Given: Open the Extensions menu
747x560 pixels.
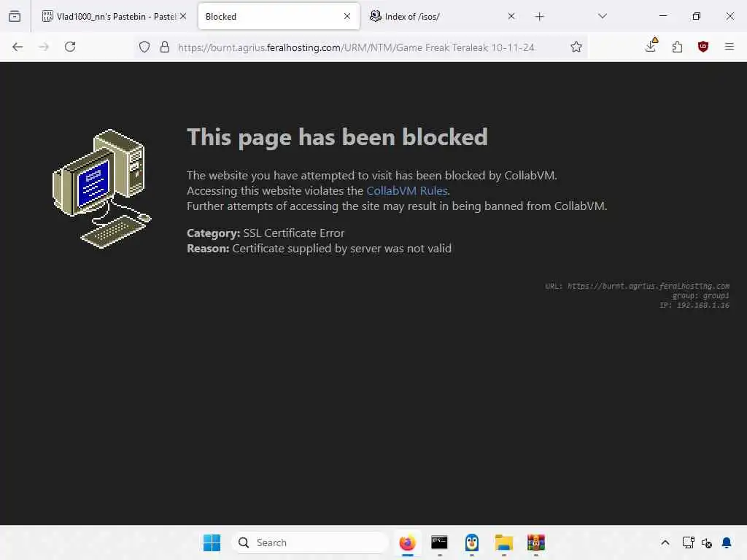Looking at the screenshot, I should pos(677,47).
